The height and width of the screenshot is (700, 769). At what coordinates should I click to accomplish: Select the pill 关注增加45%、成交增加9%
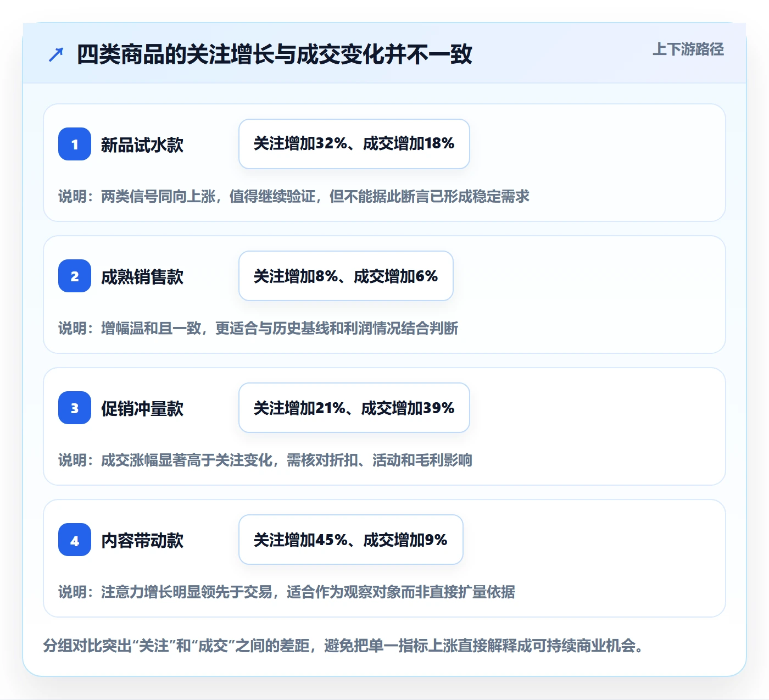coord(351,540)
